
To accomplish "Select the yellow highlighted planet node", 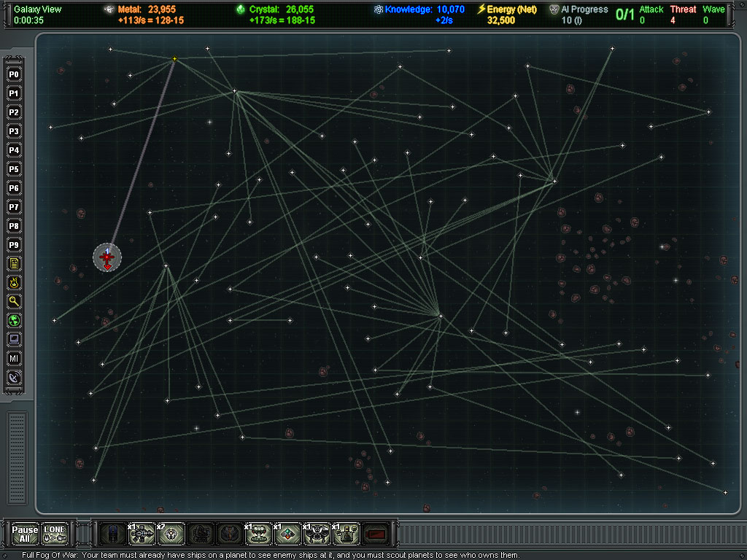I will pyautogui.click(x=174, y=59).
